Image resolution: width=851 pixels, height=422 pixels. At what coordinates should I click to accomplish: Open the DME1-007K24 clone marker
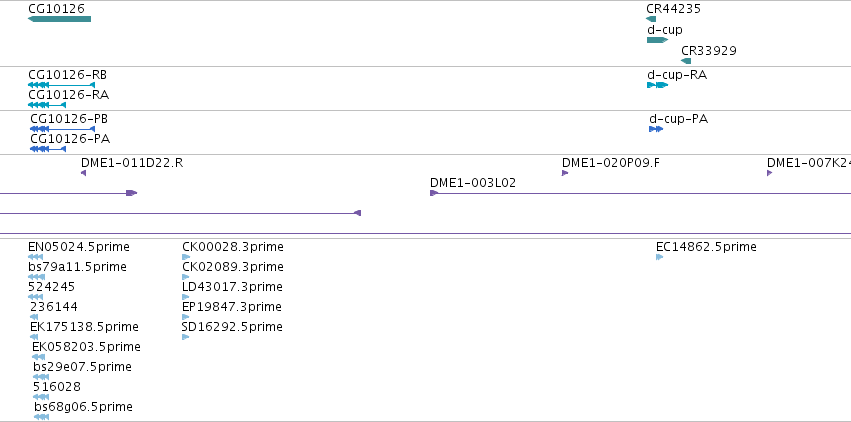(770, 173)
